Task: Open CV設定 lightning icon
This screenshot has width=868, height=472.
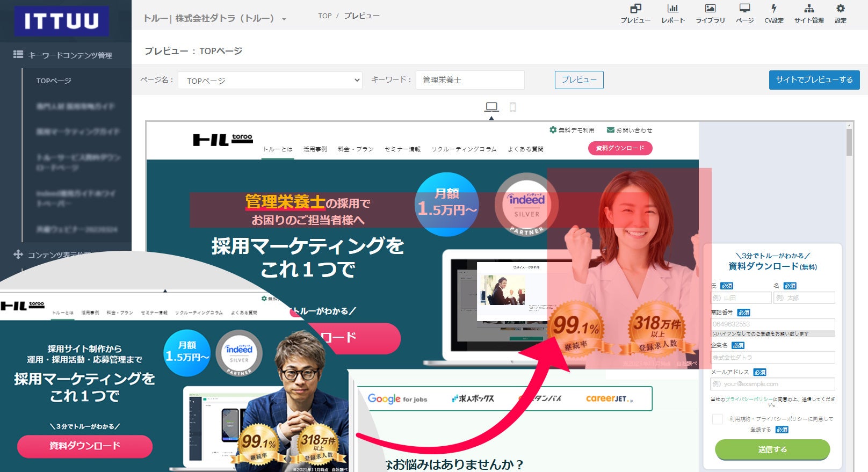Action: pyautogui.click(x=774, y=9)
